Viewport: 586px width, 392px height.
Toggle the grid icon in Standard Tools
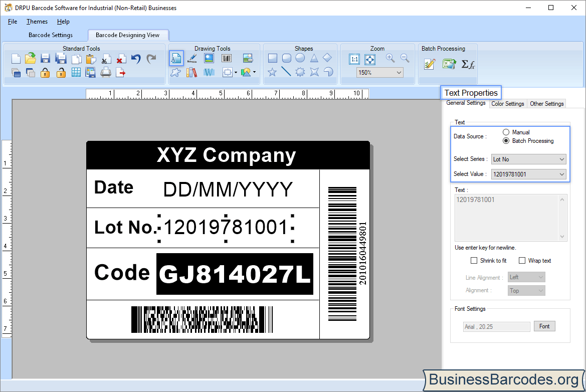(x=76, y=73)
